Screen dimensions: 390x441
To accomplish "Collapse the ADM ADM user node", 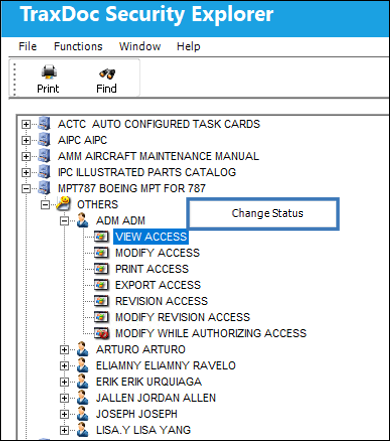I will pyautogui.click(x=65, y=221).
